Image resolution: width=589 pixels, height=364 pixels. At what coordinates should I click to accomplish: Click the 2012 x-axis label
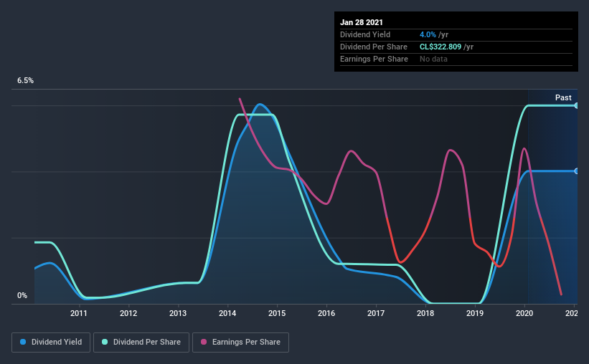pos(128,313)
